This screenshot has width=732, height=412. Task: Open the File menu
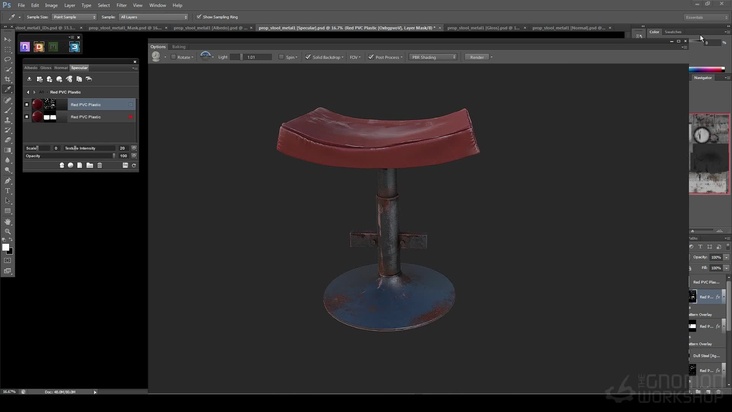(x=21, y=5)
